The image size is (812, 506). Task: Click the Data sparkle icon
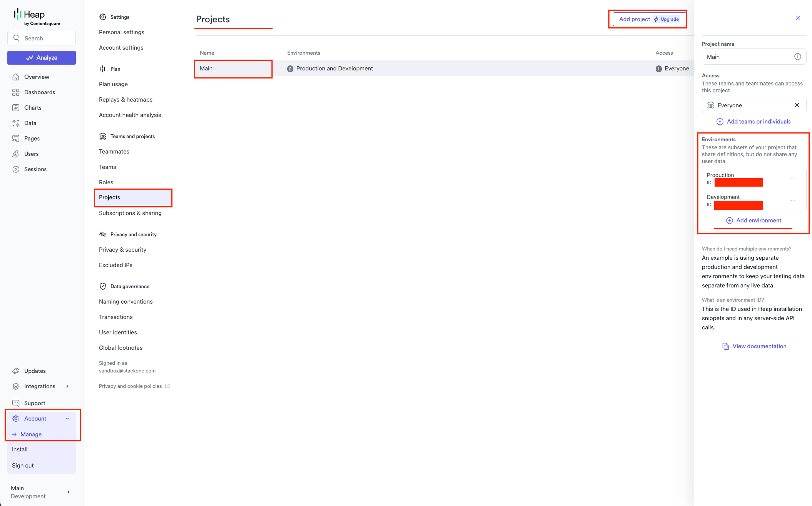coord(16,123)
